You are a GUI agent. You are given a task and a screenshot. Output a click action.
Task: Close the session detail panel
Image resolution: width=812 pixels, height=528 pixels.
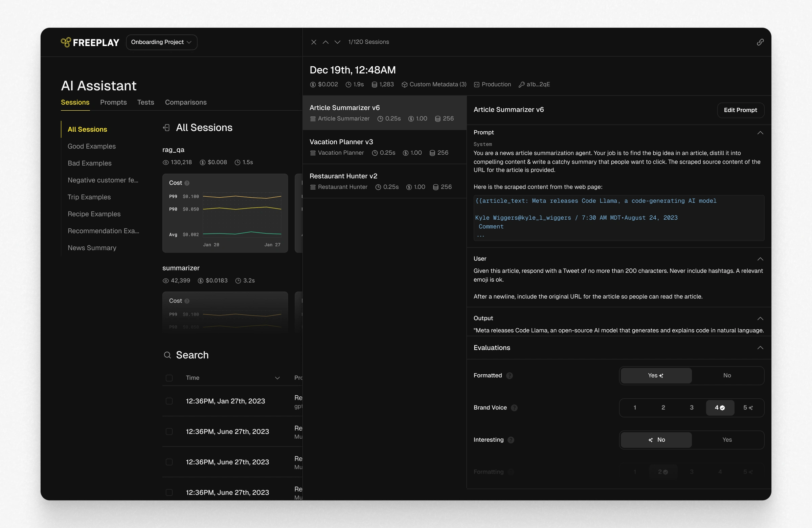pos(314,42)
